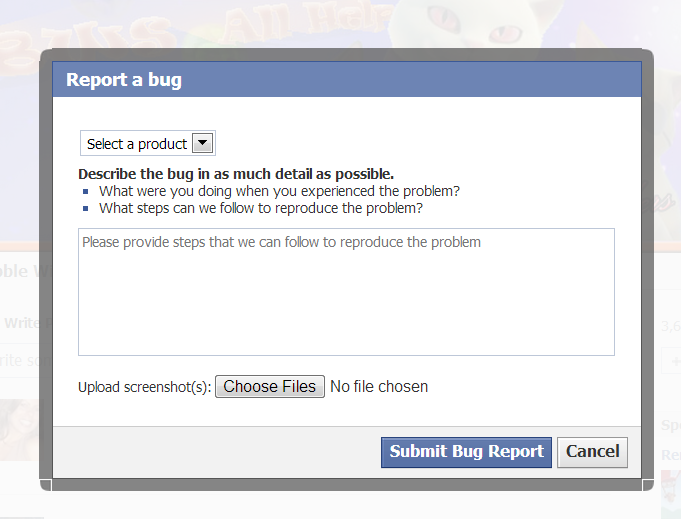Click the product dropdown's arrow button
681x519 pixels.
pyautogui.click(x=203, y=143)
